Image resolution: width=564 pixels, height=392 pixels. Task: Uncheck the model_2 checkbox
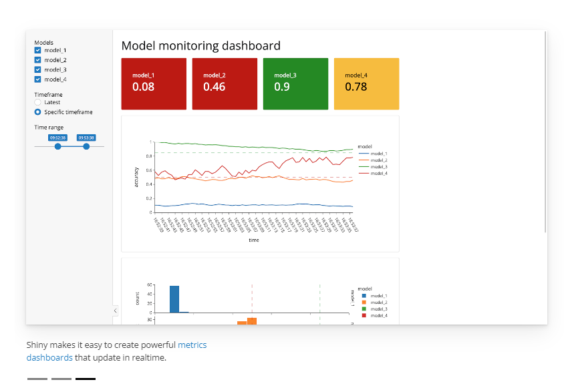38,60
